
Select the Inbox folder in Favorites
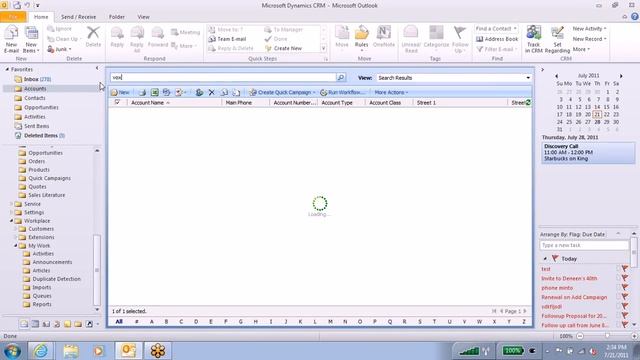click(37, 79)
